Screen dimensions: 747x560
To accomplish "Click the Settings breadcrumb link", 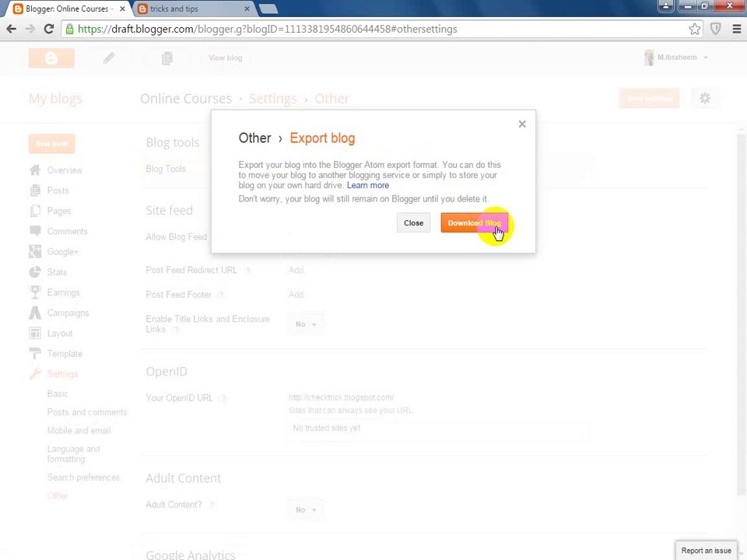I will coord(272,99).
